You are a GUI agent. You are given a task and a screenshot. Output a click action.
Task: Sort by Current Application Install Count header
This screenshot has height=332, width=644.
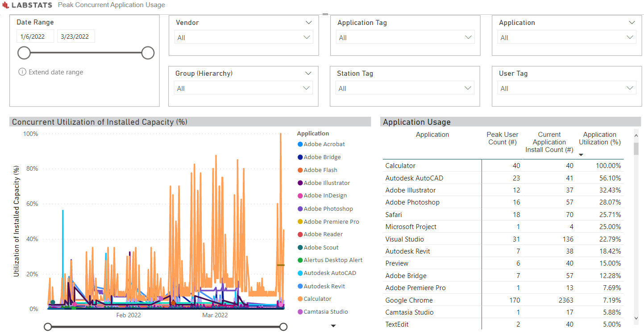549,142
